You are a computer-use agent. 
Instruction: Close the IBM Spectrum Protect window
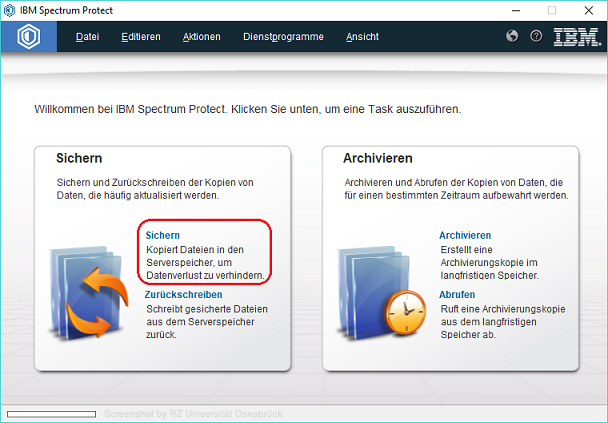point(589,10)
